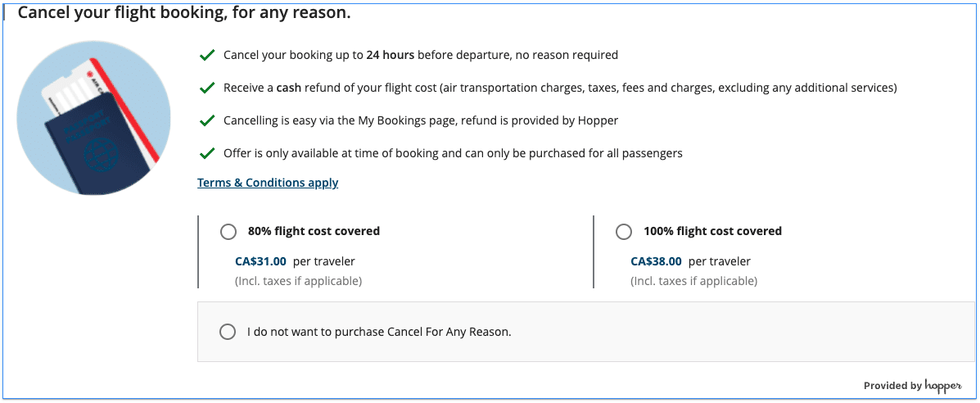
Task: Select the 80% flight cost covered radio button
Action: [x=228, y=232]
